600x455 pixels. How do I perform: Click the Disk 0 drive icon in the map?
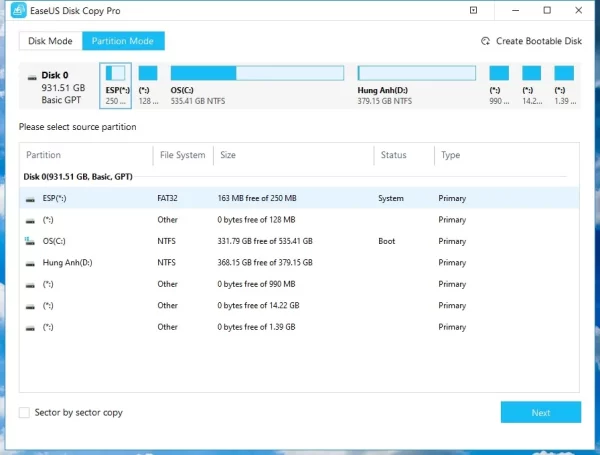click(32, 78)
